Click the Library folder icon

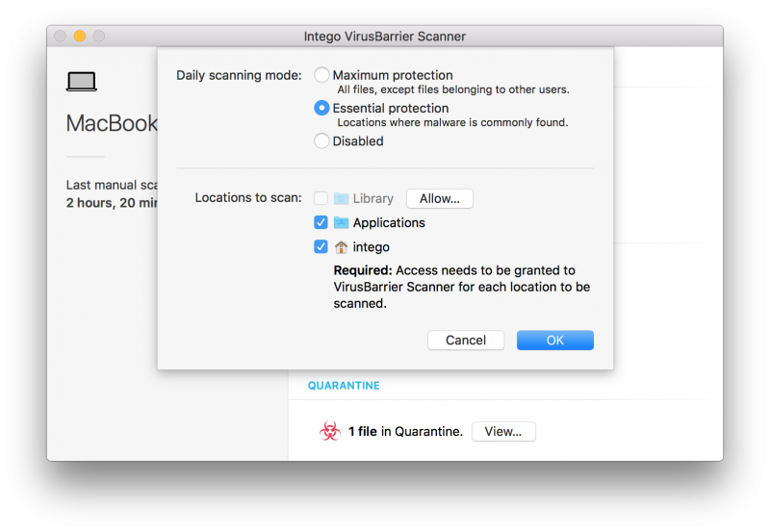click(x=341, y=198)
